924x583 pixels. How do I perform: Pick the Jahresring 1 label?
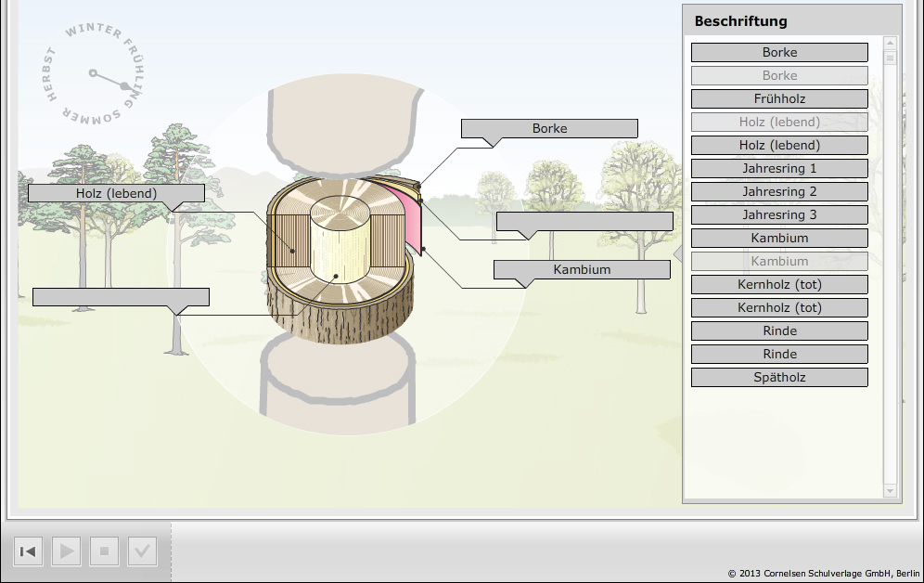[x=779, y=168]
